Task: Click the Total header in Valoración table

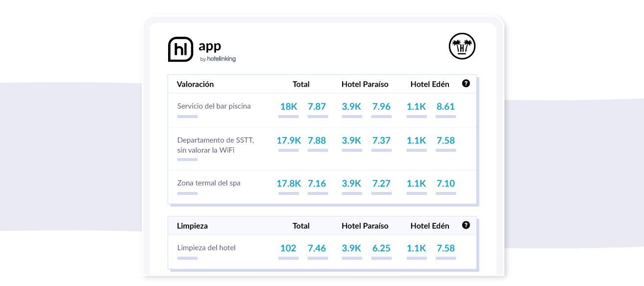Action: 301,84
